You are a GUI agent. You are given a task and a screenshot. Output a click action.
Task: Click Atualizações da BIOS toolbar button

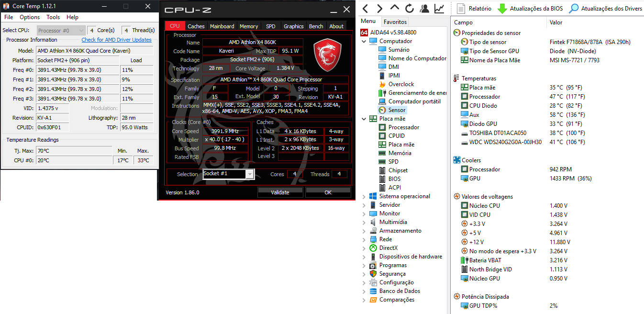(530, 8)
